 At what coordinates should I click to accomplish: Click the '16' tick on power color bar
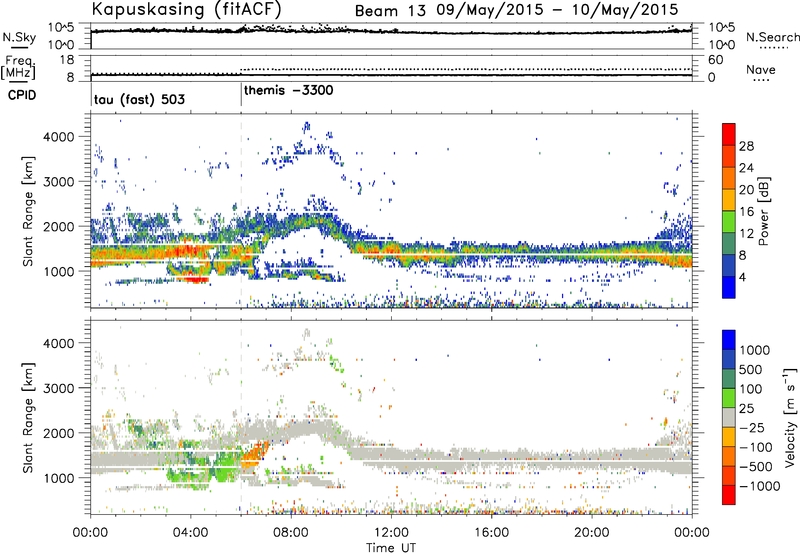[x=746, y=212]
